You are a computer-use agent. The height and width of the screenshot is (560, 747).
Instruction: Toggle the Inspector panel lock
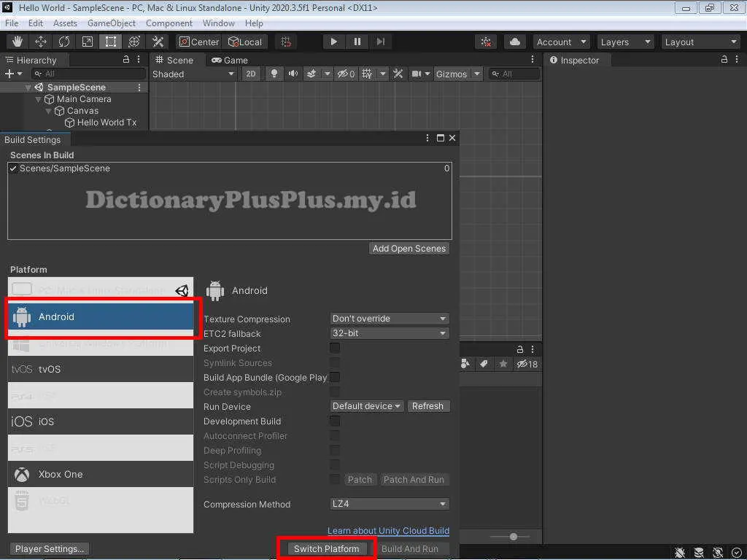point(724,60)
